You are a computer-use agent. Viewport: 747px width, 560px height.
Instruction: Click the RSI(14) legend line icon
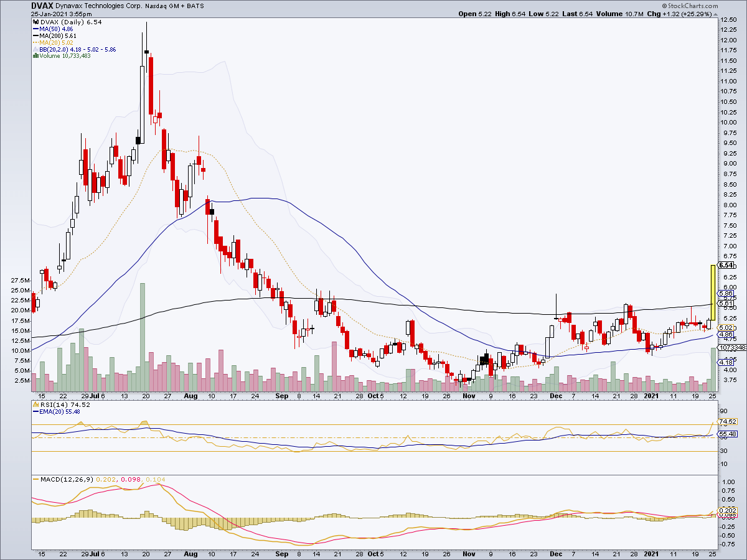pyautogui.click(x=34, y=404)
